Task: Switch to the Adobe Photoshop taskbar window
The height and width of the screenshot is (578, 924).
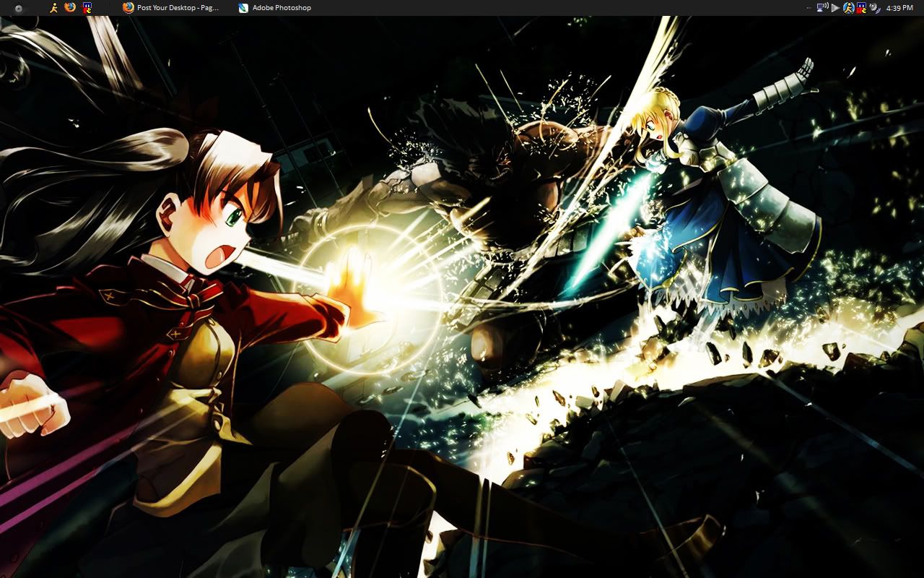Action: point(275,8)
